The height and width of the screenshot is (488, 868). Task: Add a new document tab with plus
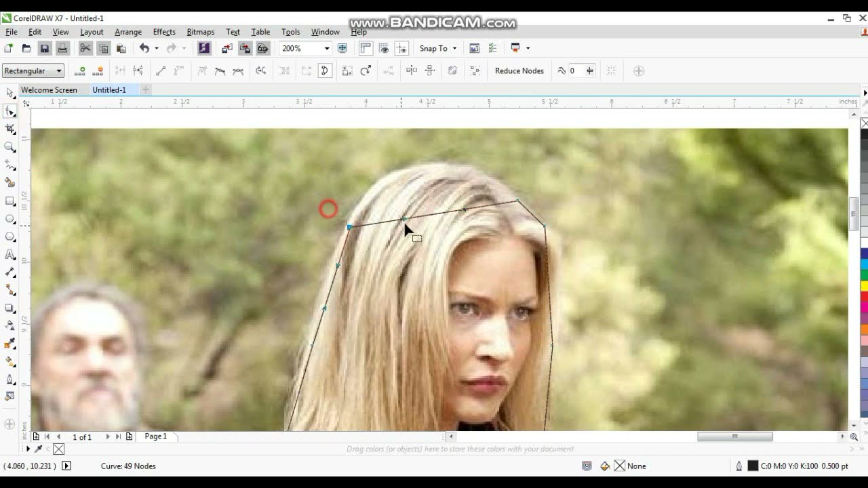click(145, 89)
